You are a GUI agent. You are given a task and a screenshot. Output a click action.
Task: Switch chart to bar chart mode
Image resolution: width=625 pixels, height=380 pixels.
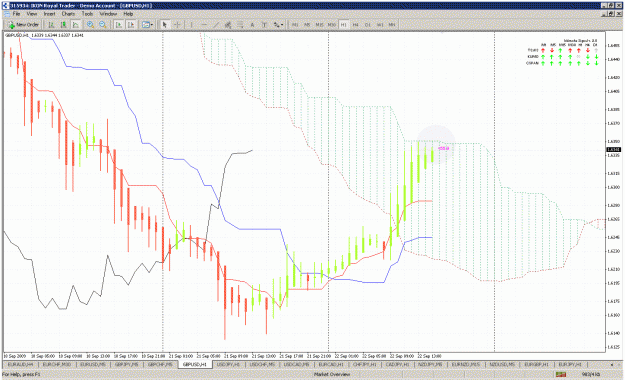point(51,25)
